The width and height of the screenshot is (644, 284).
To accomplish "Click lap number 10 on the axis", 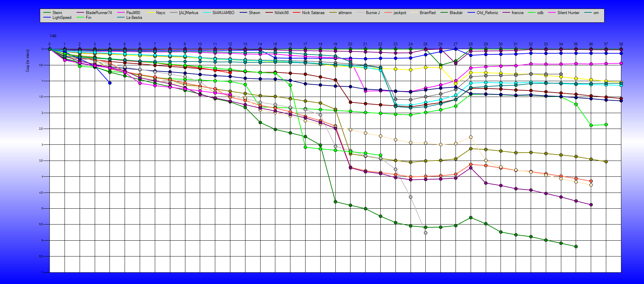I will [200, 44].
